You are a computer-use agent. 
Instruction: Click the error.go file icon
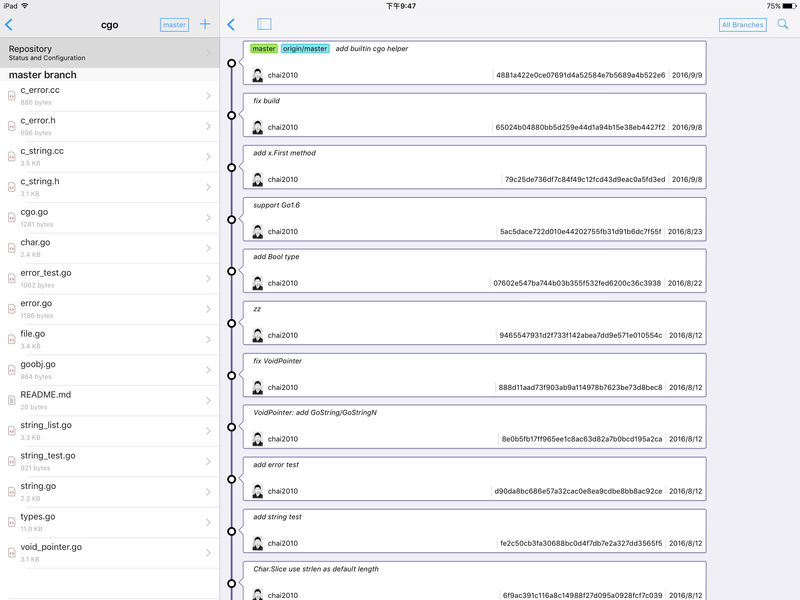[11, 309]
